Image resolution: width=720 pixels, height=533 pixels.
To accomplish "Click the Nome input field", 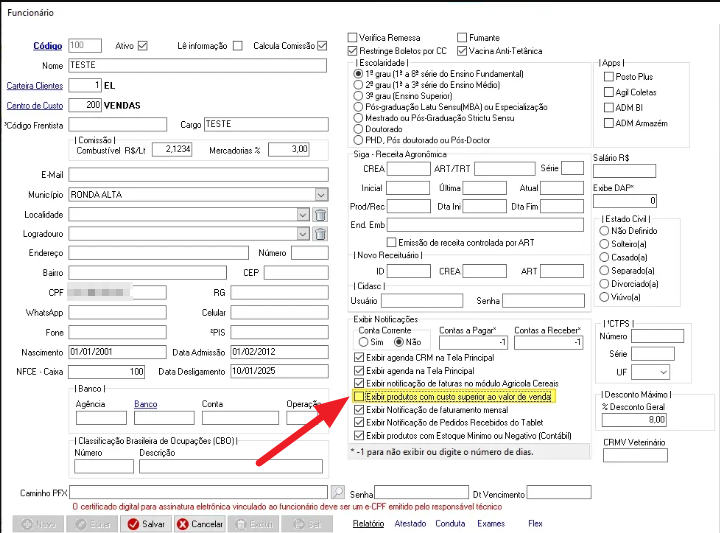I will coord(197,65).
